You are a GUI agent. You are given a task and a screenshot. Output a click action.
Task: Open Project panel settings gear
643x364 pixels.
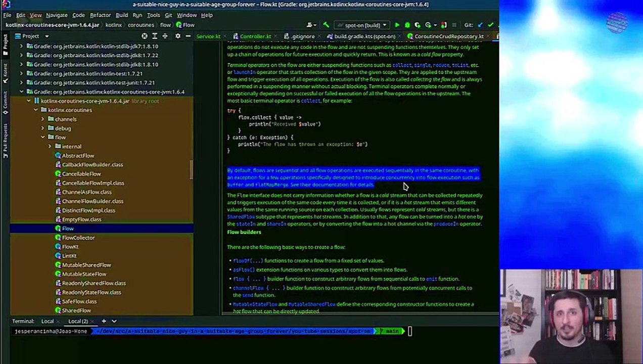177,36
